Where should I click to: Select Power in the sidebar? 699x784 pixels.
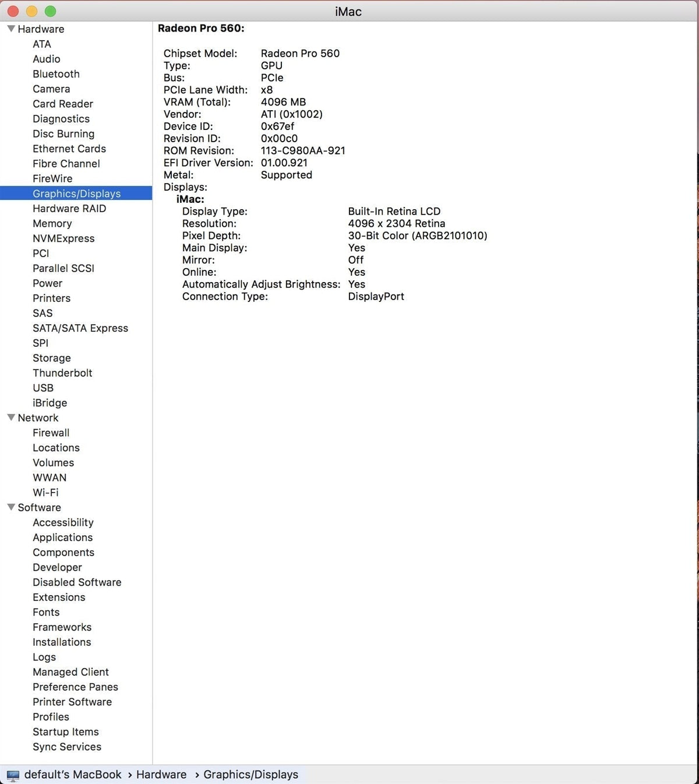click(x=47, y=283)
